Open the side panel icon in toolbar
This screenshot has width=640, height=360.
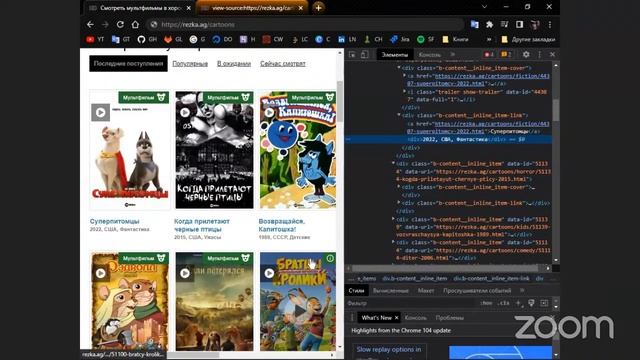520,24
